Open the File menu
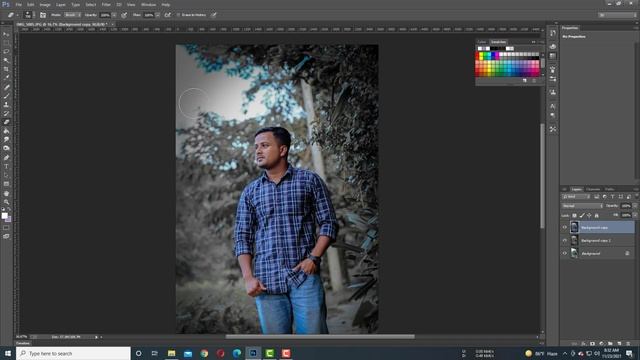 coord(18,4)
